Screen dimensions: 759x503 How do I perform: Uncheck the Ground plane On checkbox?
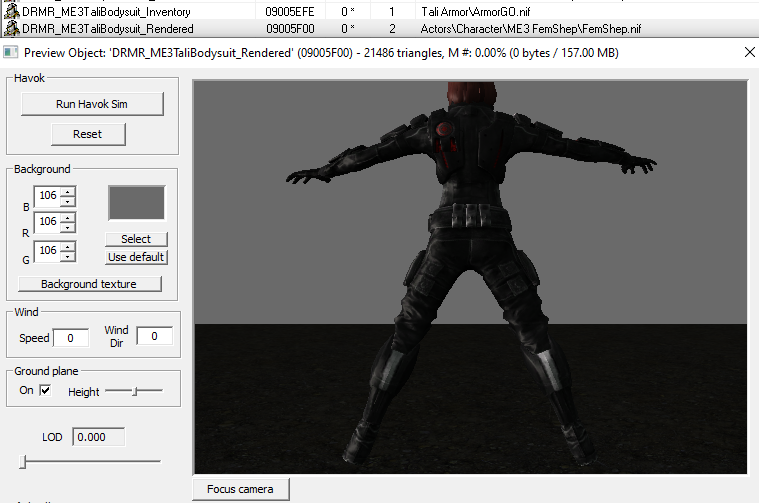pos(45,390)
